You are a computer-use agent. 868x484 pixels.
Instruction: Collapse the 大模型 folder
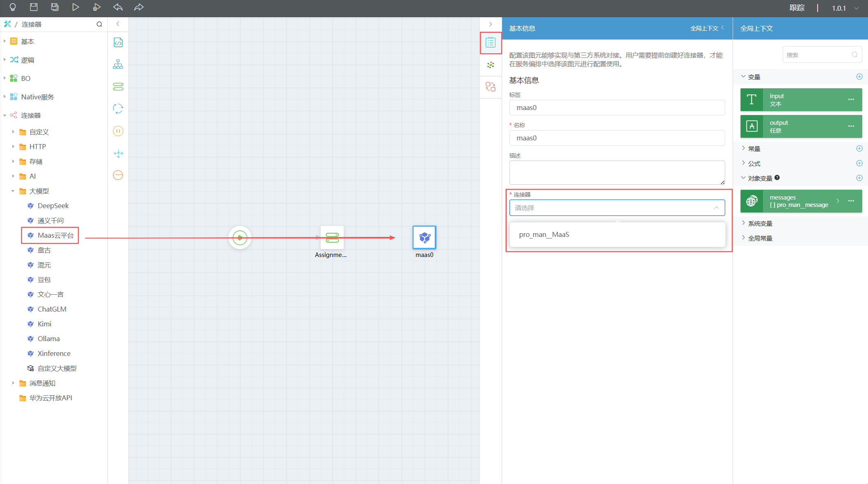point(13,191)
